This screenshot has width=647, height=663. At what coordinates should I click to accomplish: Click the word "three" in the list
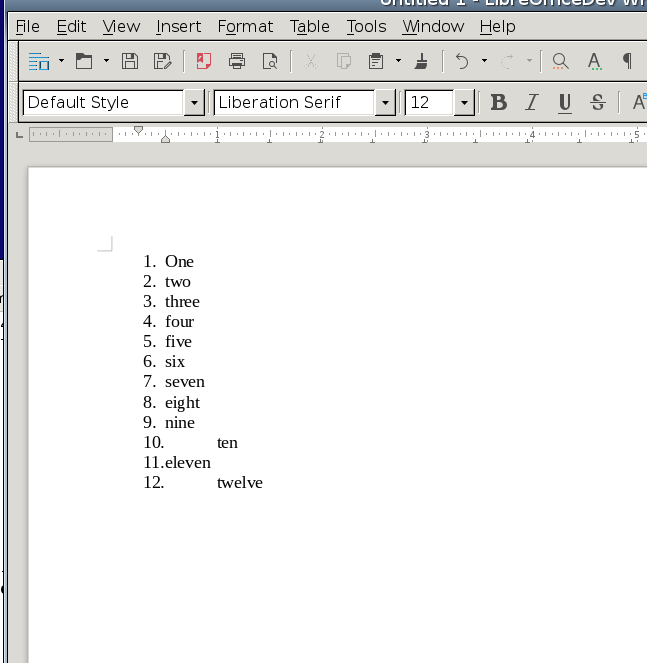[x=182, y=301]
